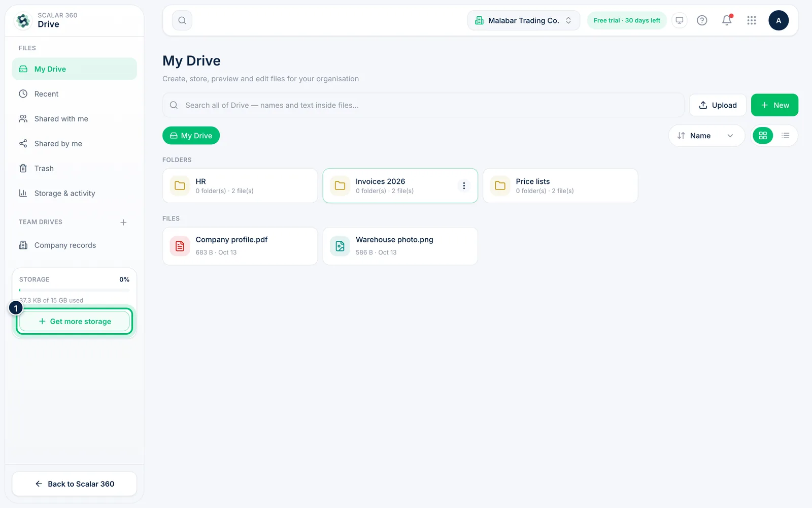This screenshot has width=812, height=508.
Task: Open Company records team drive
Action: pyautogui.click(x=75, y=245)
